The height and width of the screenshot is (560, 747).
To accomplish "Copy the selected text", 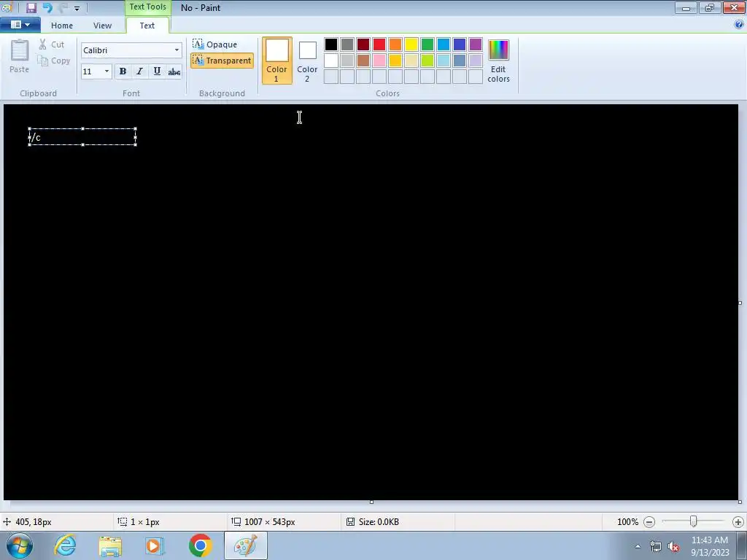I will [x=54, y=61].
